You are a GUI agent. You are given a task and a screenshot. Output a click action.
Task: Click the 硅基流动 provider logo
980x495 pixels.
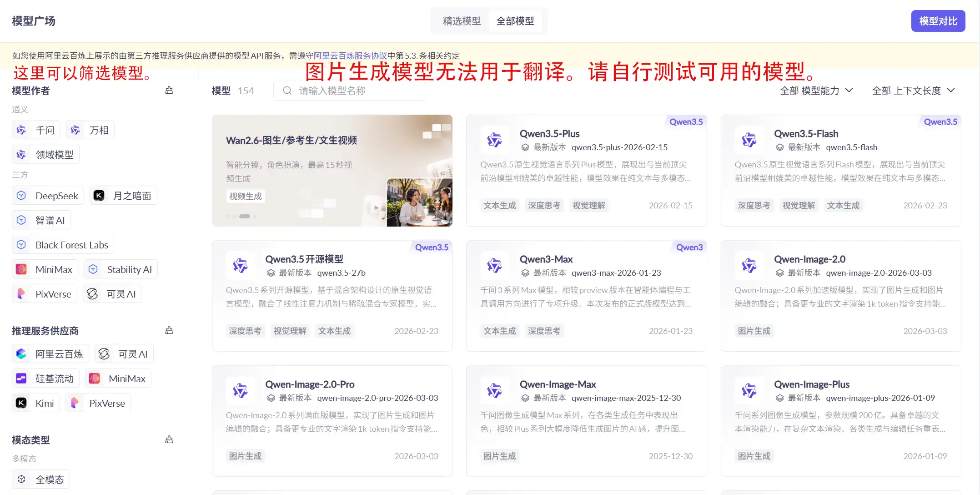21,379
